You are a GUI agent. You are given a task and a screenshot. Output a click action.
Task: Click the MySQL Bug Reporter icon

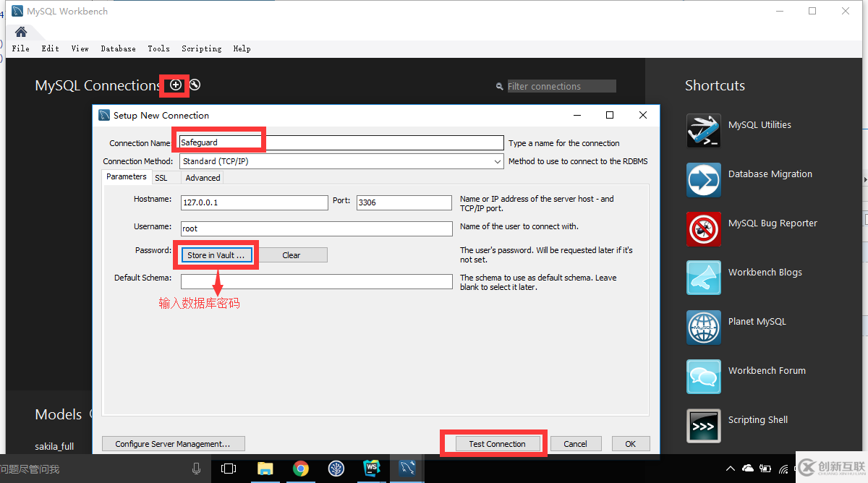click(x=704, y=229)
